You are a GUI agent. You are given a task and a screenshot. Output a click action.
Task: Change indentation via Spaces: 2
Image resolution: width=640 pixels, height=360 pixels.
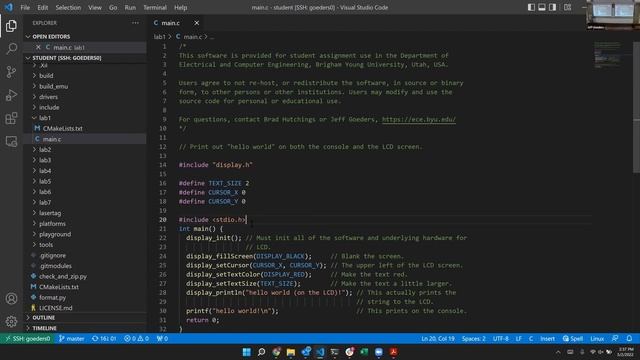[x=473, y=339]
